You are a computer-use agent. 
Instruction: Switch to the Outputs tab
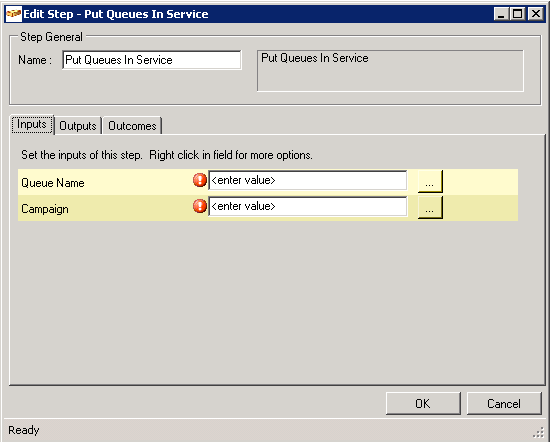pyautogui.click(x=78, y=126)
